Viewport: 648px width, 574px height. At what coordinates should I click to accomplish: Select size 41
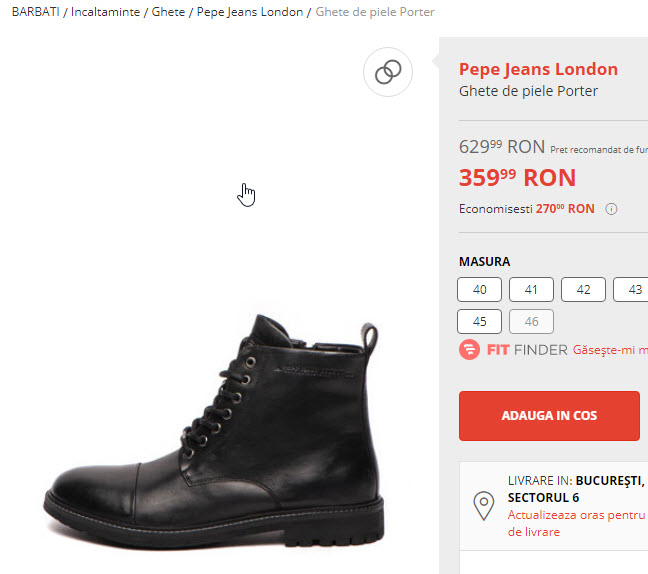click(x=531, y=290)
